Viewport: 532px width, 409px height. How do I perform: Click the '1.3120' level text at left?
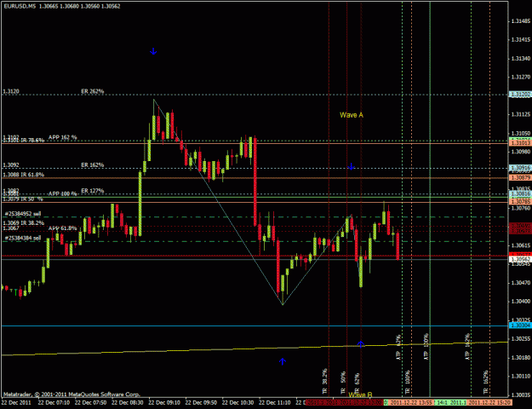tap(11, 91)
